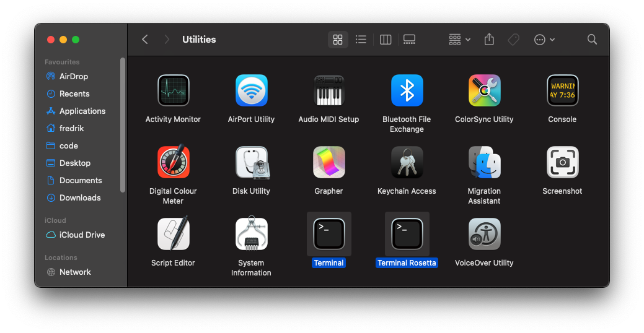This screenshot has width=644, height=333.
Task: Click the Grapher app icon
Action: [x=329, y=162]
